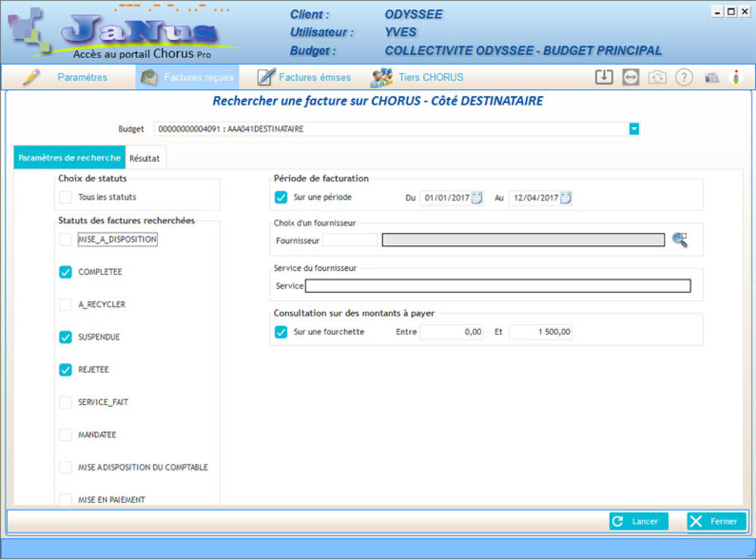756x559 pixels.
Task: Open the 'Tiers CHORUS' menu
Action: tap(418, 77)
